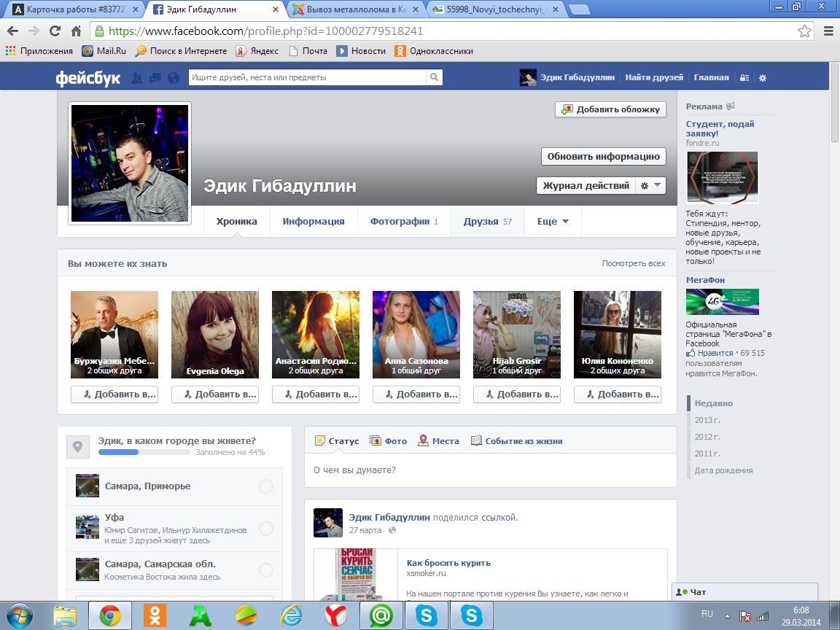Viewport: 840px width, 630px height.
Task: Click Найти друзей link
Action: point(654,78)
